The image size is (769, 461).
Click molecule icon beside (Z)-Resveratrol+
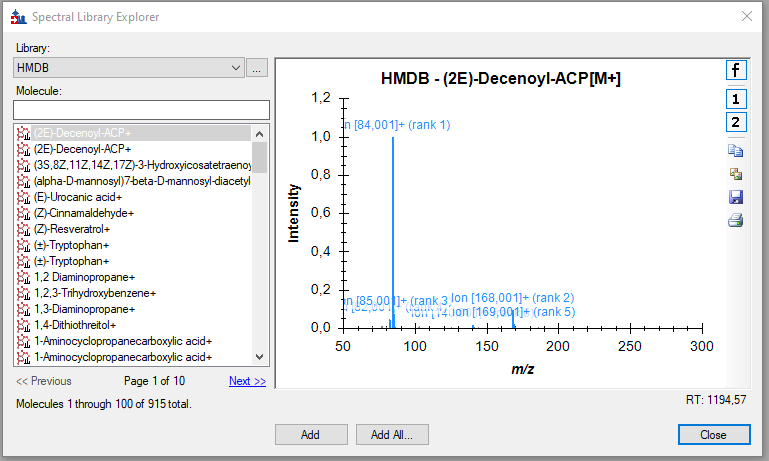click(x=24, y=229)
